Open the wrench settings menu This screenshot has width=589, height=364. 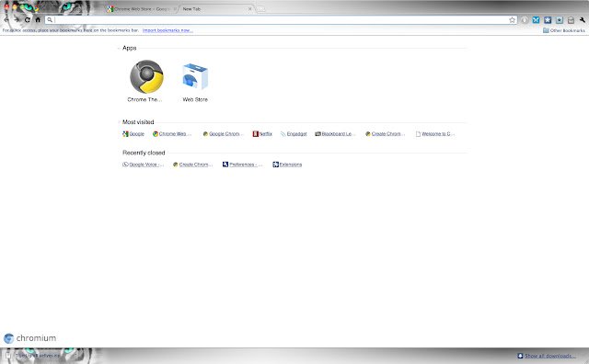583,20
